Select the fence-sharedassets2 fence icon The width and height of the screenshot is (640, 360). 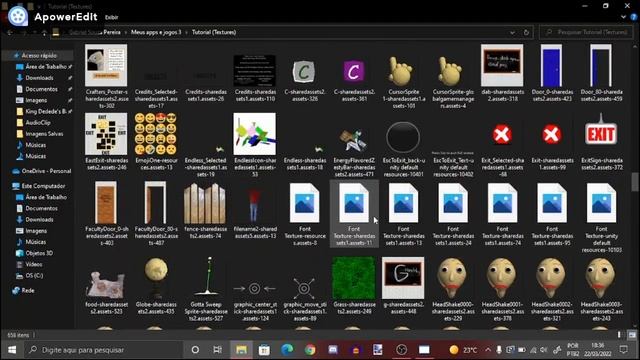pyautogui.click(x=205, y=204)
